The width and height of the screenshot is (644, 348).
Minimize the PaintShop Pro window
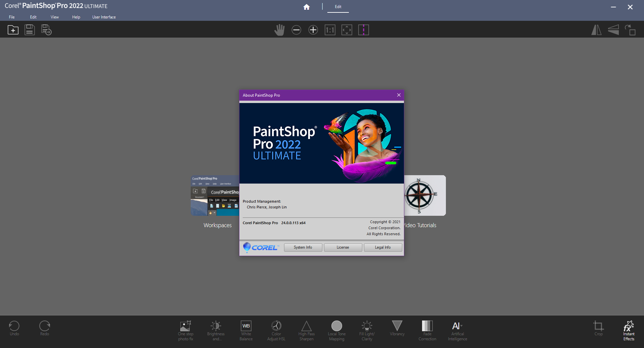613,7
